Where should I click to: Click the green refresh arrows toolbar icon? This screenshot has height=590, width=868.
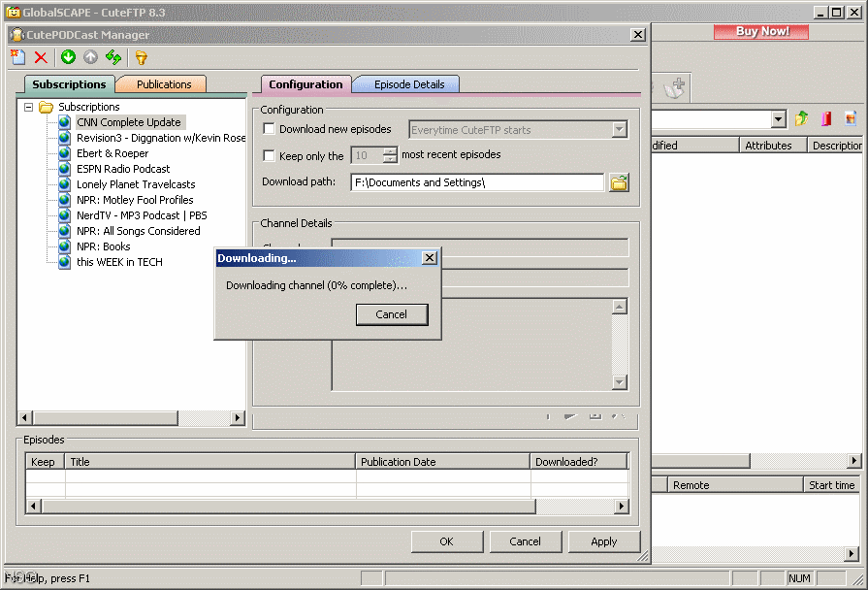113,57
